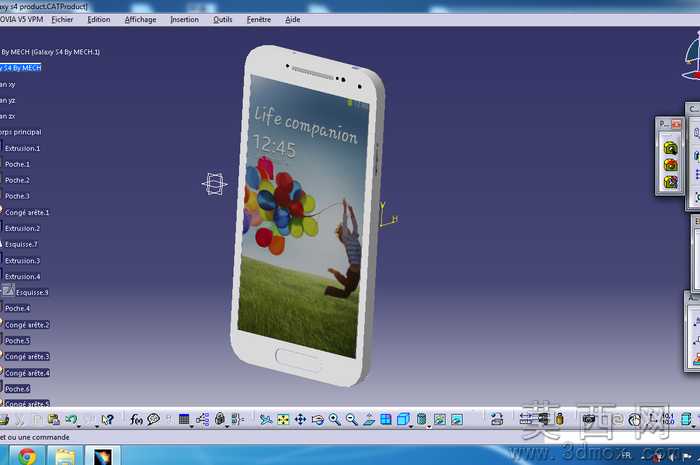
Task: Select the Rotate view tool
Action: tap(317, 419)
